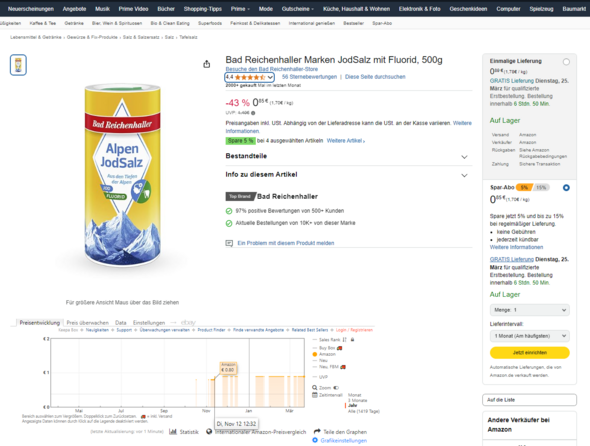Select the Einmalige Lieferung radio button

[566, 62]
